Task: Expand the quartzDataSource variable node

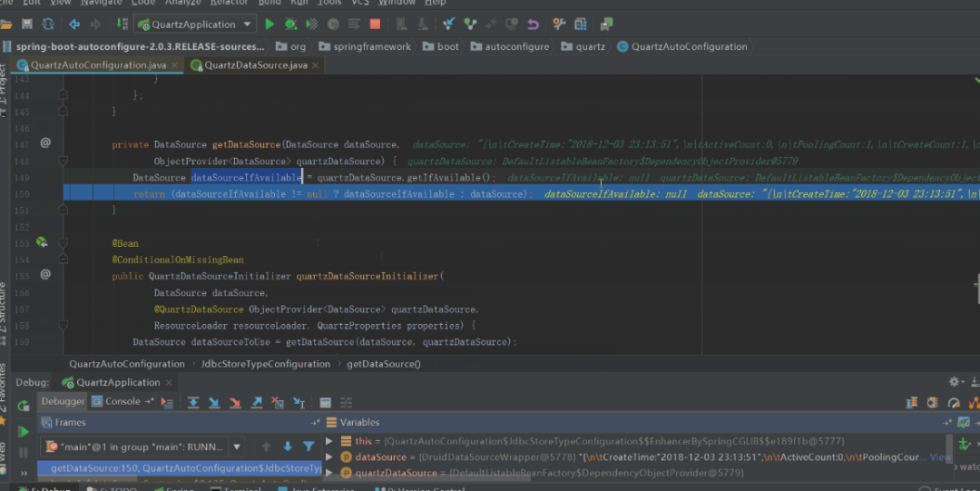Action: pyautogui.click(x=329, y=473)
